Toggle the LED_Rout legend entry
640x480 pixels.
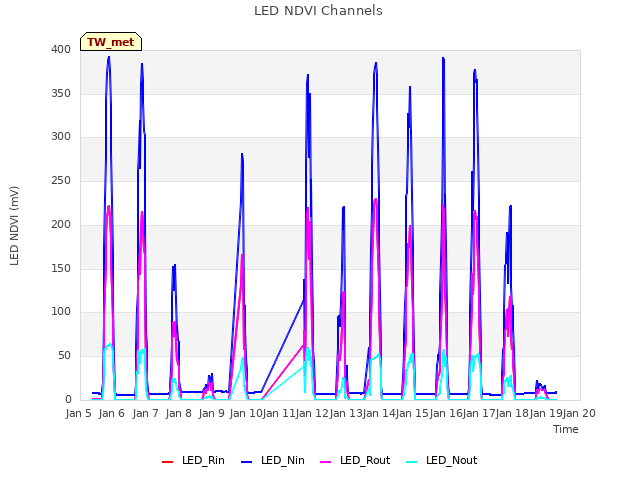click(x=356, y=461)
